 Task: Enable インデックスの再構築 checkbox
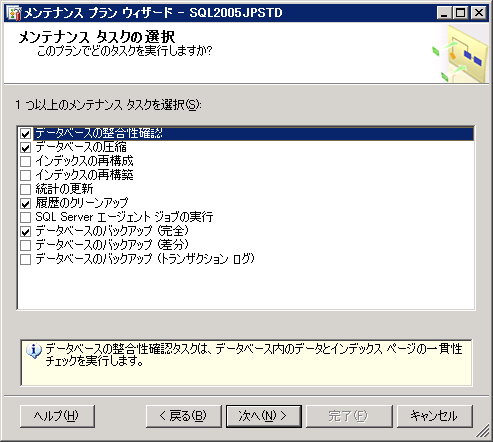(x=26, y=175)
